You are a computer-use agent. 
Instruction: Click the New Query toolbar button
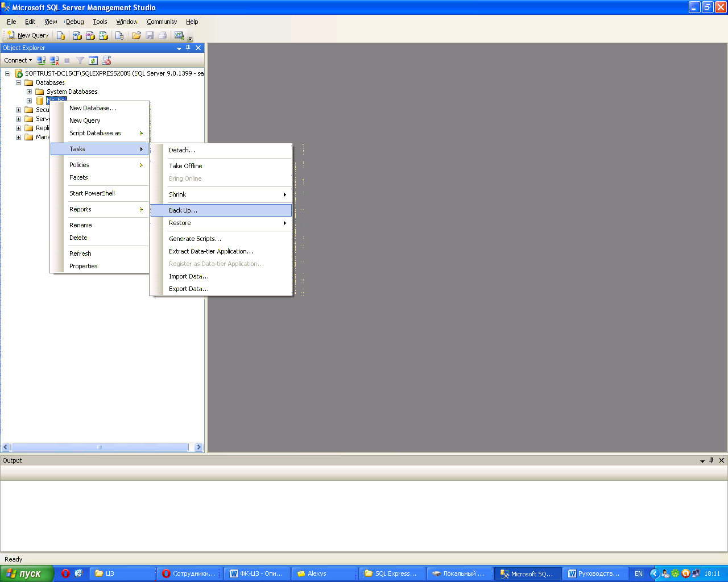(27, 35)
